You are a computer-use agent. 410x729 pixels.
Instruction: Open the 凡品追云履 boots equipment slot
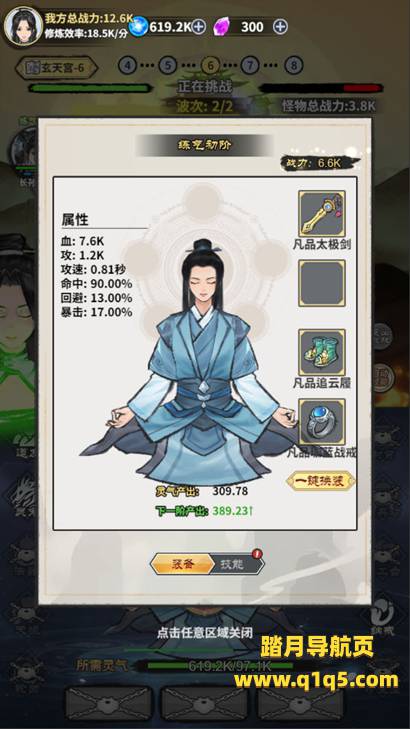(322, 352)
